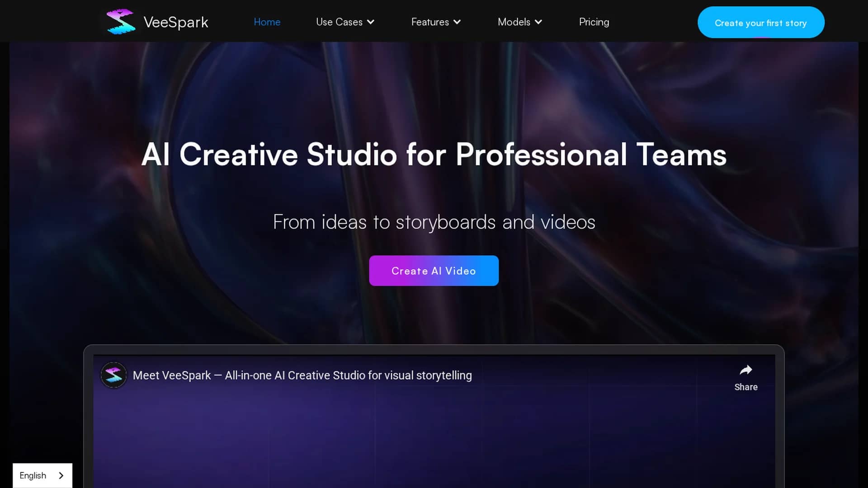Image resolution: width=868 pixels, height=488 pixels.
Task: Click the AI Creative Studio headline text
Action: point(434,155)
